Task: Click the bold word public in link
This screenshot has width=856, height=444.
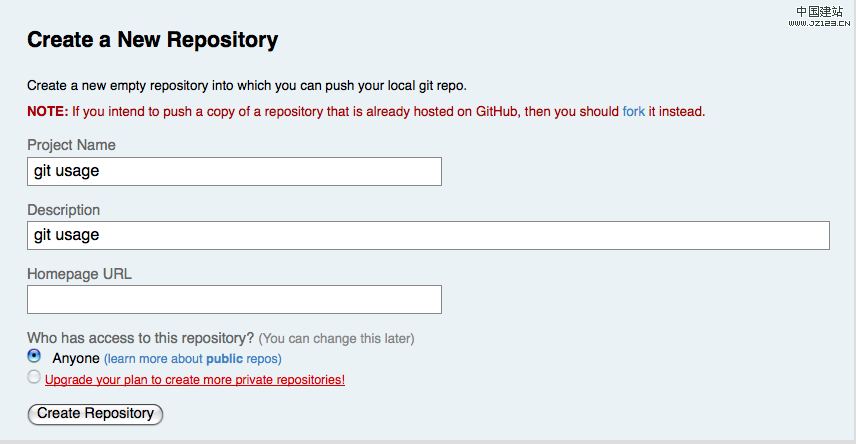Action: click(x=224, y=359)
